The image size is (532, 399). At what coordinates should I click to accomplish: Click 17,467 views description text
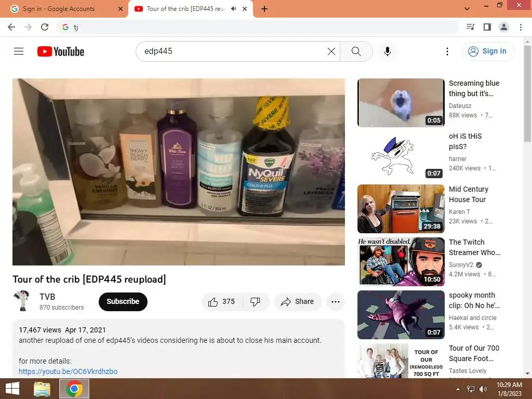(39, 330)
